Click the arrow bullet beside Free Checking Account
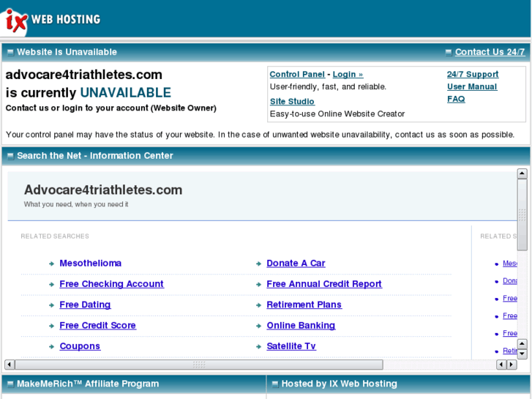Screen dimensions: 532x399 click(x=51, y=285)
